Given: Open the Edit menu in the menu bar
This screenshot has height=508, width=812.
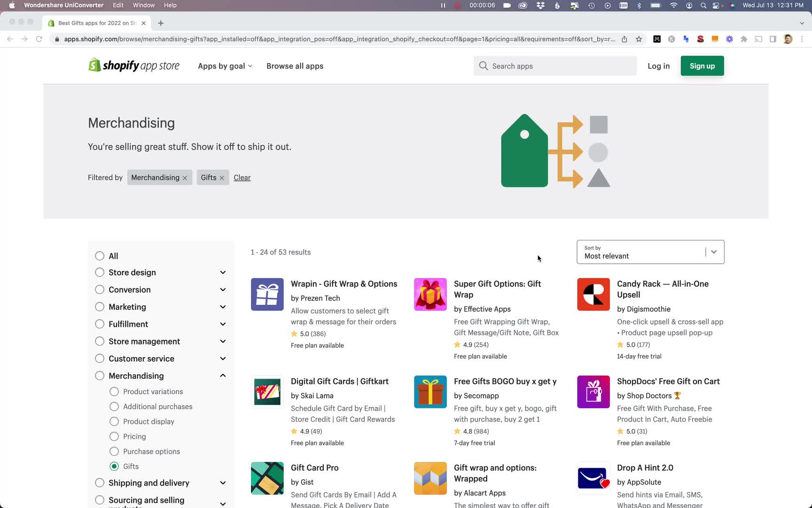Looking at the screenshot, I should point(118,5).
